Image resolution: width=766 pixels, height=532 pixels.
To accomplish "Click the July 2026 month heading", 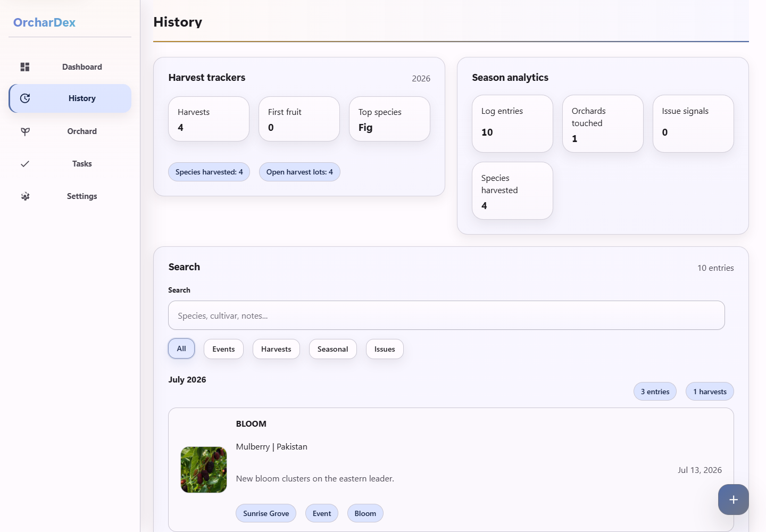I will 187,380.
